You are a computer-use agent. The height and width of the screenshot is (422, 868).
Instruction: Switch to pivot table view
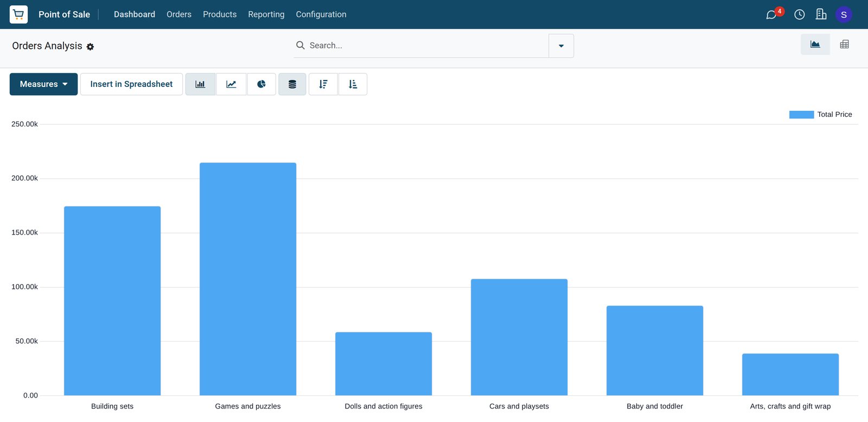point(845,45)
